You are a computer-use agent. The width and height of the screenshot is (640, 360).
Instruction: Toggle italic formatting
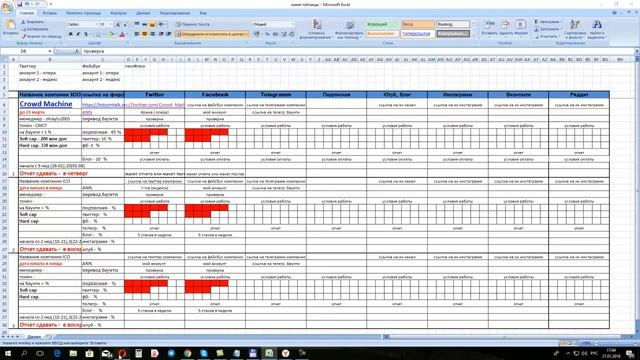[x=78, y=35]
